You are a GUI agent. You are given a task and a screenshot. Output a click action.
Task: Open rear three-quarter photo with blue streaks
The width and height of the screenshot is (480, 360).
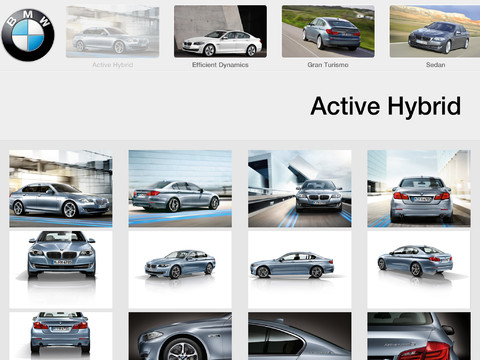(x=180, y=189)
